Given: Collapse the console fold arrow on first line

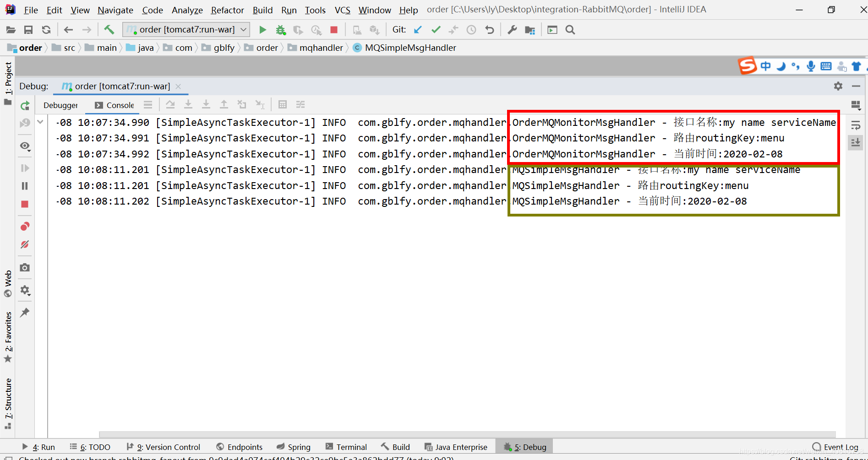Looking at the screenshot, I should [40, 122].
